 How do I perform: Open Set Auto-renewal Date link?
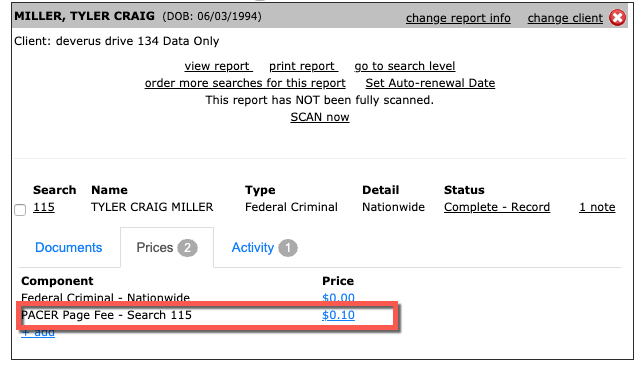(430, 83)
